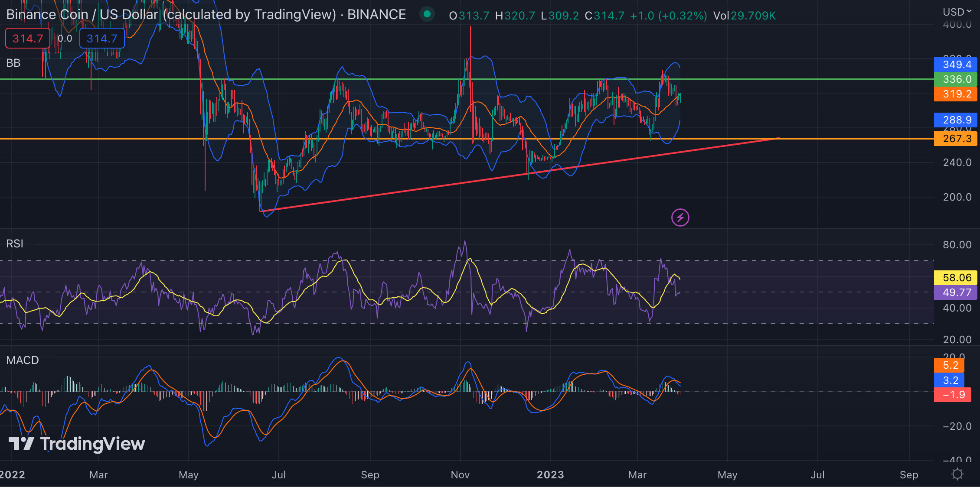Viewport: 980px width, 487px height.
Task: Click the TradingView logo
Action: (x=77, y=443)
